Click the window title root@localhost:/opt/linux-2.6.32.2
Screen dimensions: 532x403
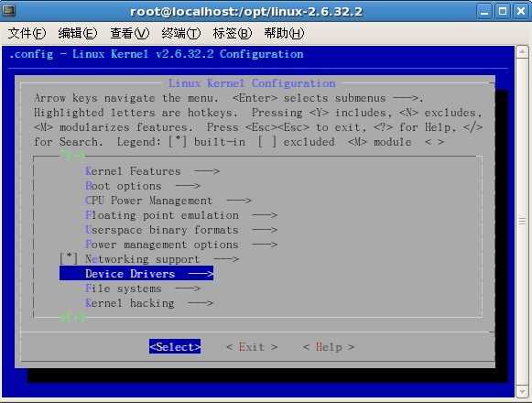246,12
